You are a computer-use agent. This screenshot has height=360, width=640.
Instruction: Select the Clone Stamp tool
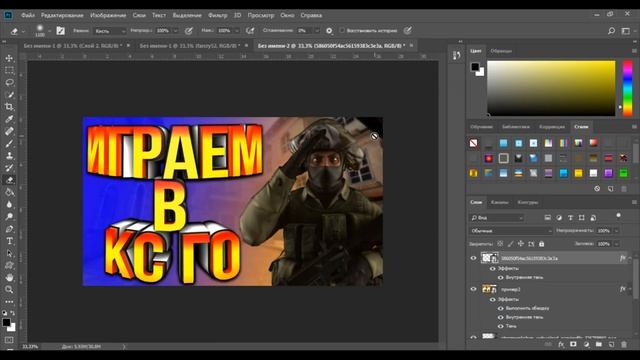point(9,156)
